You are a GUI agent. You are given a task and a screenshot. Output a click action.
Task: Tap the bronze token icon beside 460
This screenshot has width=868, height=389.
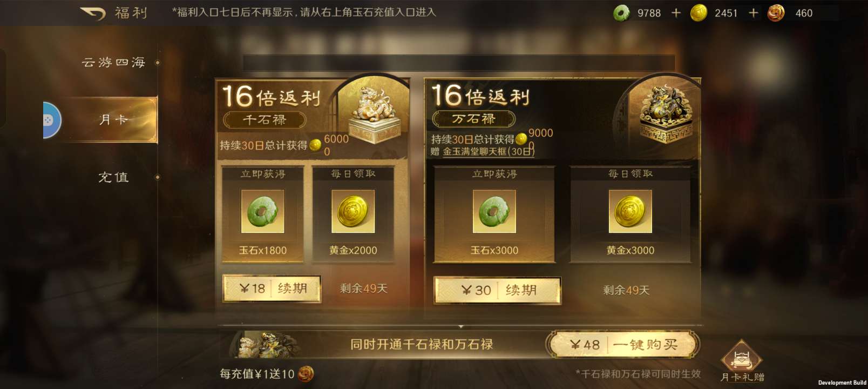776,13
